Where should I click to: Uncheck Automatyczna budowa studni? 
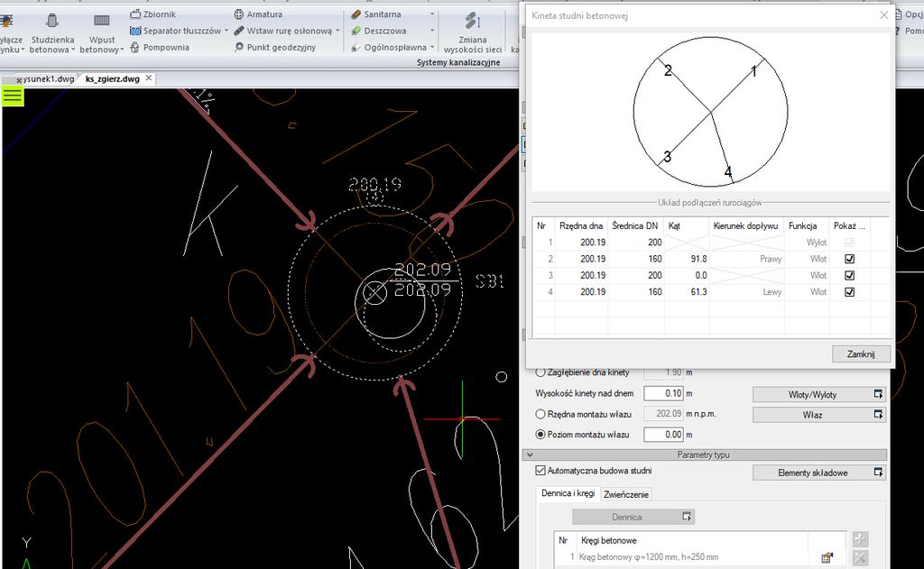[541, 470]
